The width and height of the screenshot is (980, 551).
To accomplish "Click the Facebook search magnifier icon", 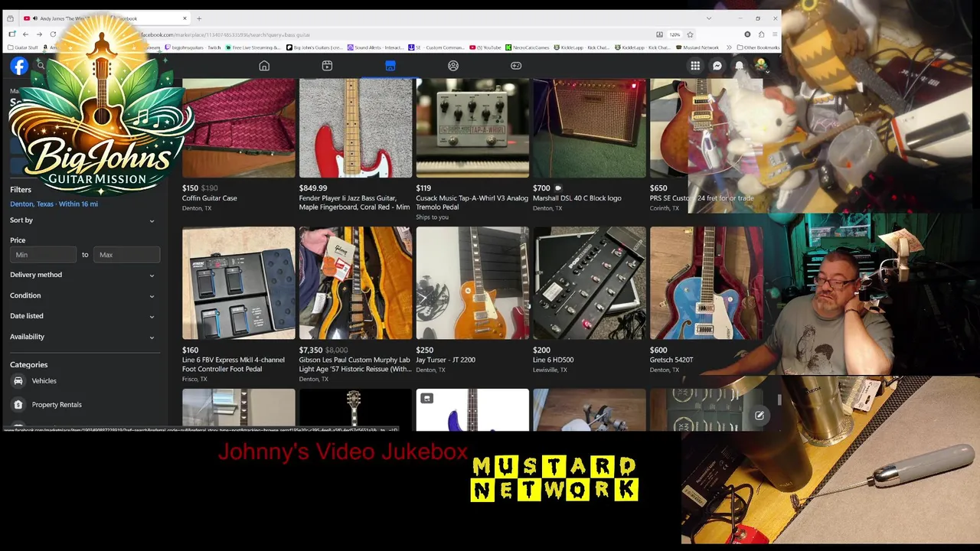I will (x=41, y=66).
